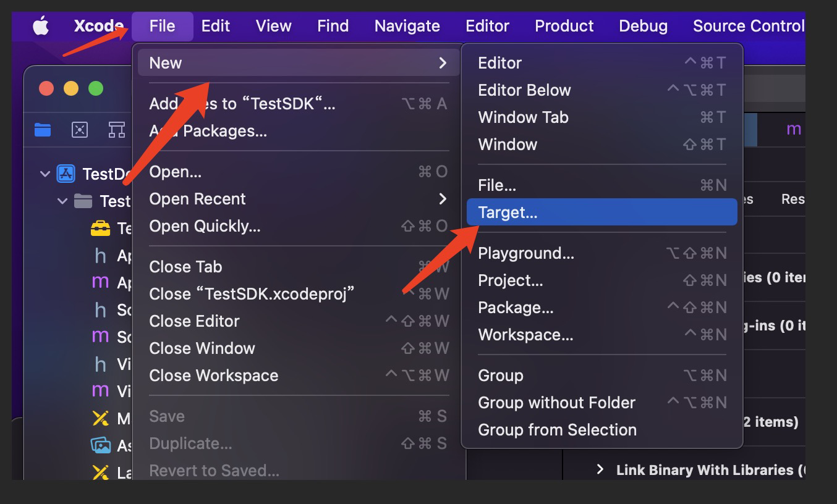Choose Playground… in New submenu

point(602,253)
